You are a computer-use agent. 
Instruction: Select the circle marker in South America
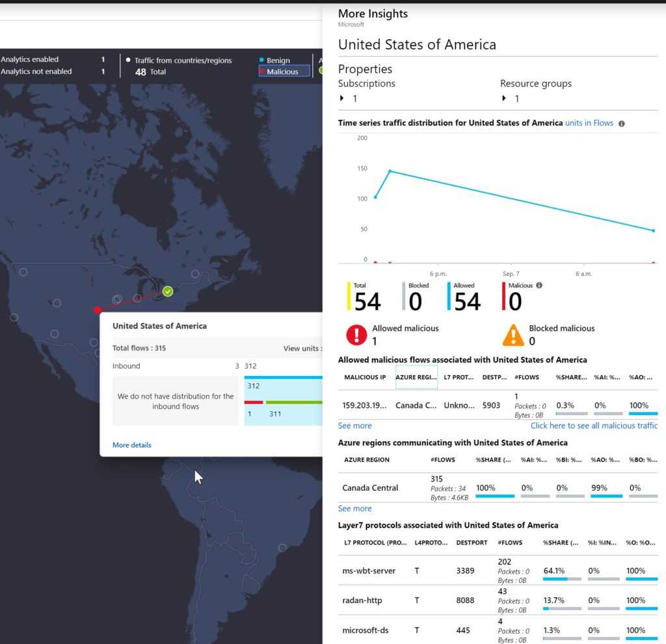click(x=282, y=548)
